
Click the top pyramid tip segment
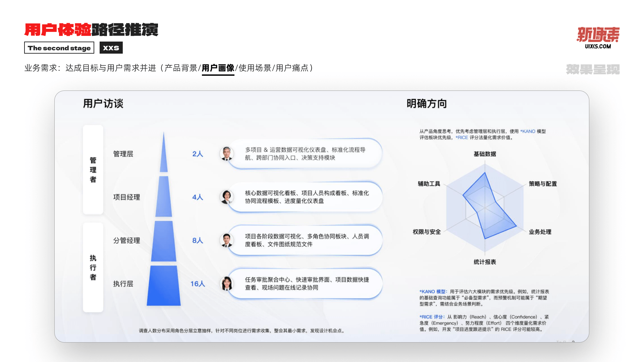(x=164, y=158)
